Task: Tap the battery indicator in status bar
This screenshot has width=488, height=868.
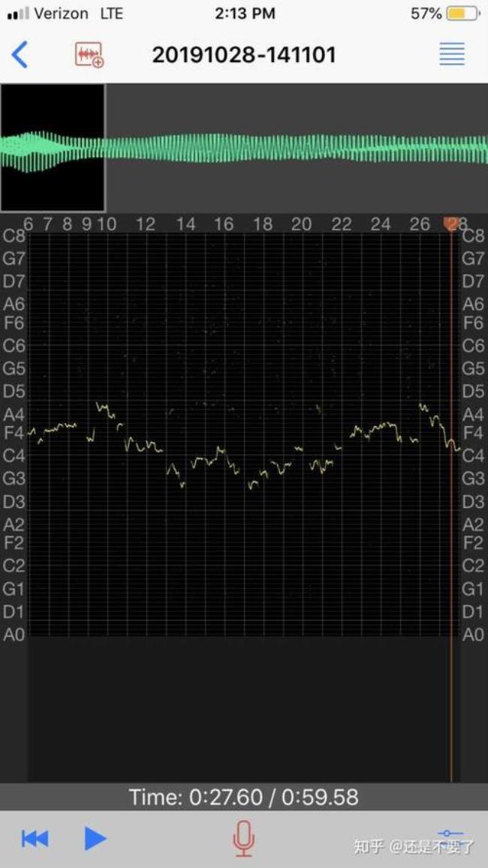Action: coord(462,14)
